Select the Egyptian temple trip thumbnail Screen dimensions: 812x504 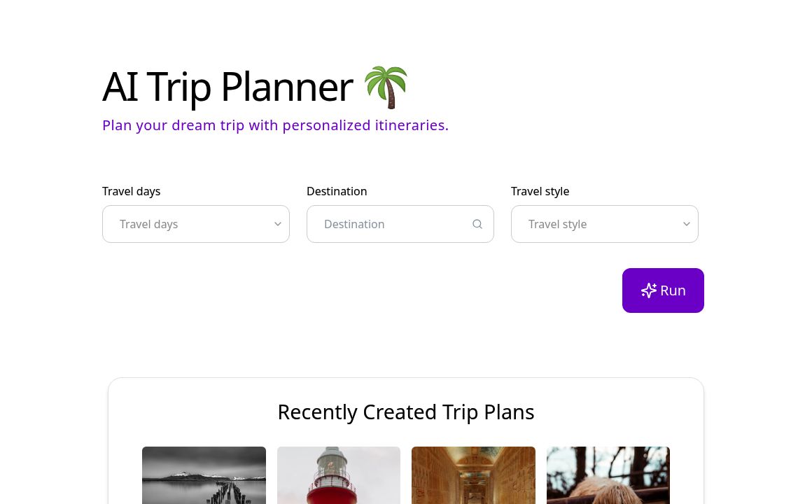(x=473, y=475)
